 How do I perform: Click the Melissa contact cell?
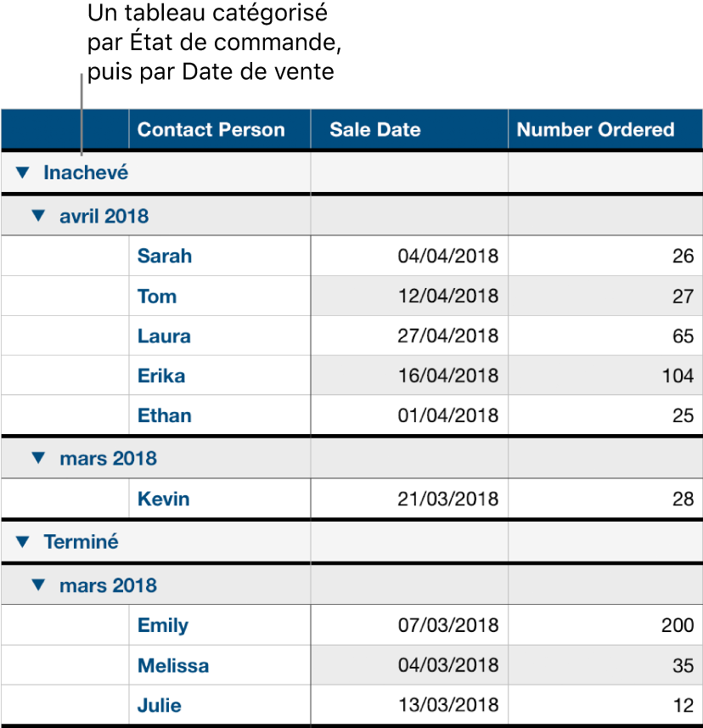(173, 666)
